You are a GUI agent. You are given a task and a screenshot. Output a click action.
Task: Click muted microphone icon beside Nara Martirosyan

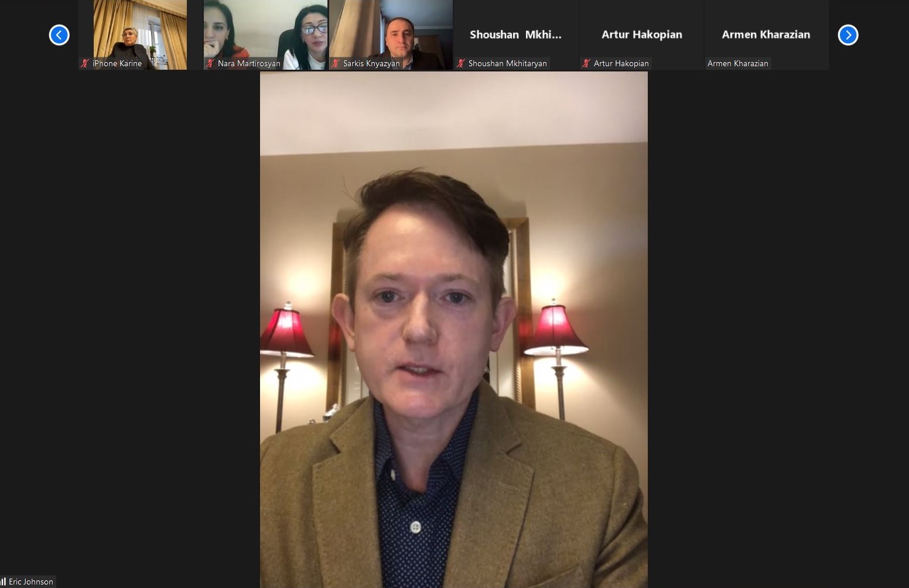point(211,63)
